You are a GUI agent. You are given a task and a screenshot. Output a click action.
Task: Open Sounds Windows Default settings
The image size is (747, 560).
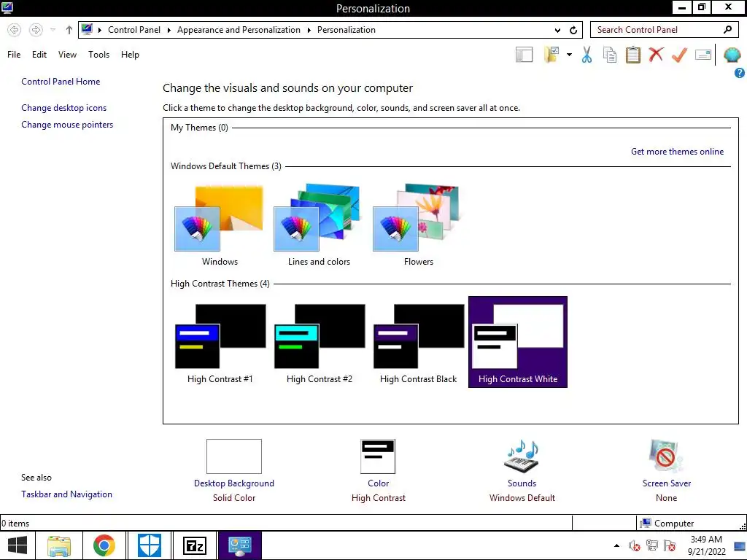(x=522, y=471)
